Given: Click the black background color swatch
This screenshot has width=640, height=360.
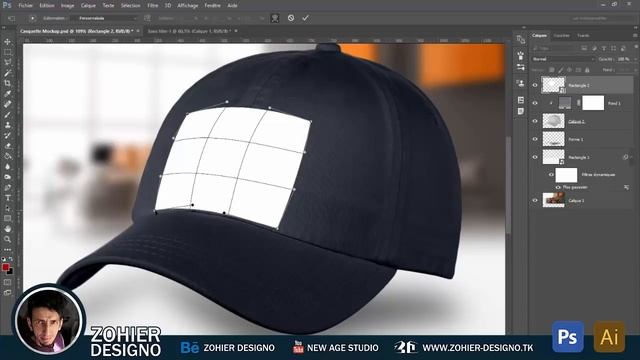Looking at the screenshot, I should click(10, 272).
